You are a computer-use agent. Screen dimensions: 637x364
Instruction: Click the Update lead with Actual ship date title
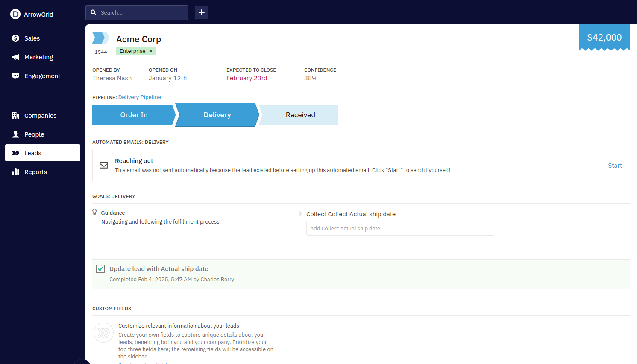coord(159,269)
